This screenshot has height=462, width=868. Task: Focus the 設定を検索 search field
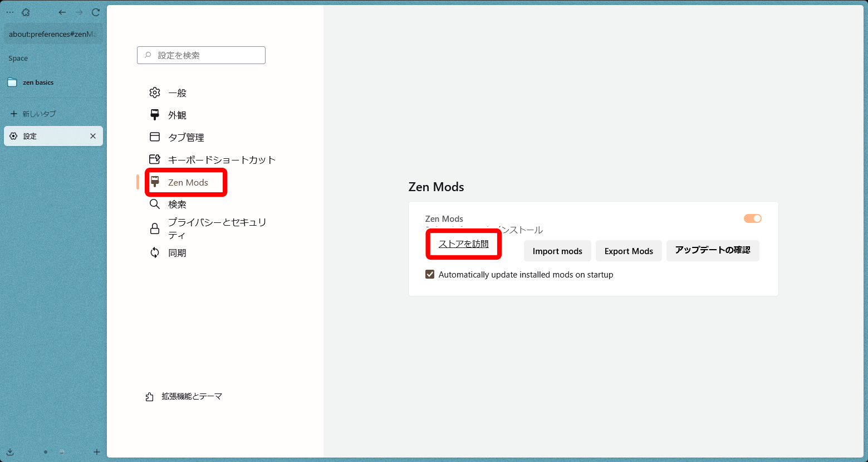pos(201,55)
